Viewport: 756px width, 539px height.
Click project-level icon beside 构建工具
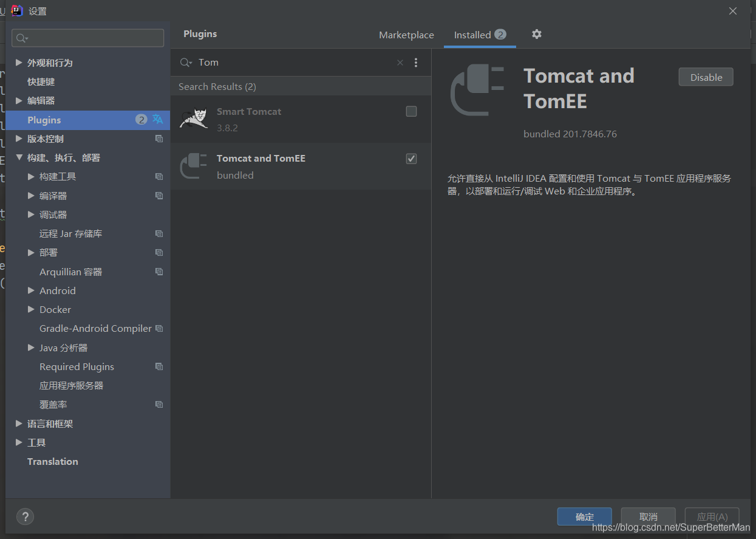click(159, 177)
